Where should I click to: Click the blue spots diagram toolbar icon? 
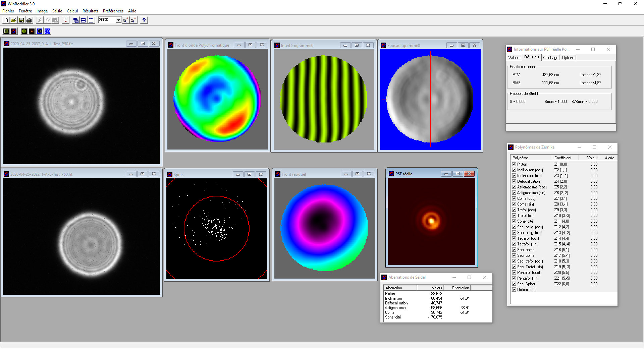pos(48,31)
